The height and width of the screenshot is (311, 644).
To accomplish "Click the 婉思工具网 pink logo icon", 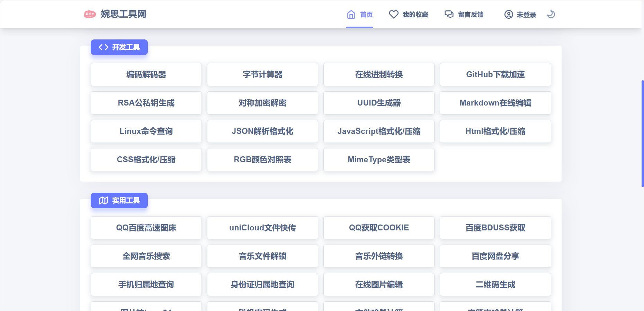I will coord(90,14).
